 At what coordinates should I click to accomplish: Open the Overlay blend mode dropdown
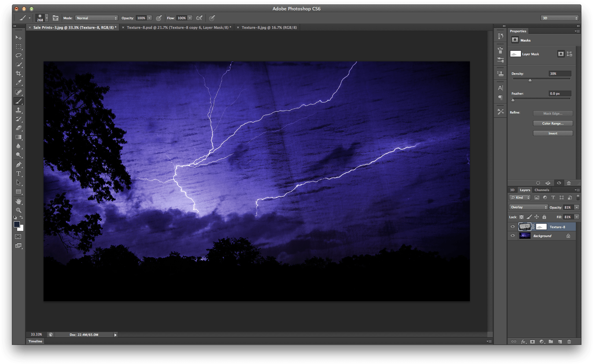(529, 207)
